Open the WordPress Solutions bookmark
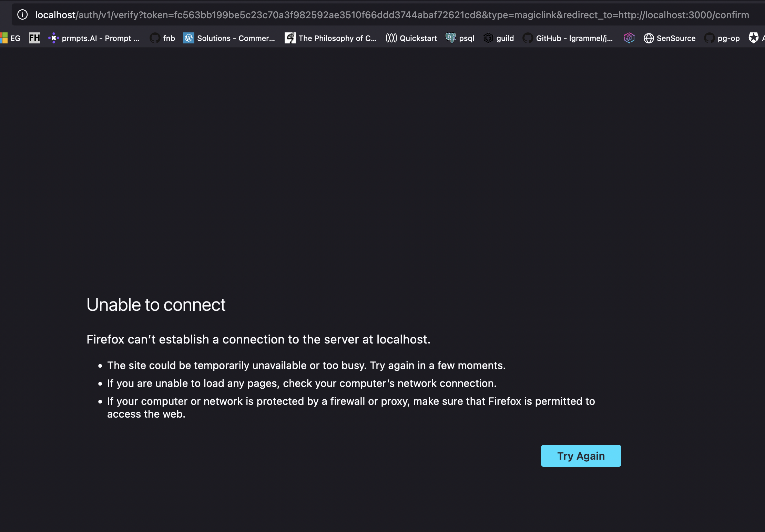 click(x=229, y=38)
